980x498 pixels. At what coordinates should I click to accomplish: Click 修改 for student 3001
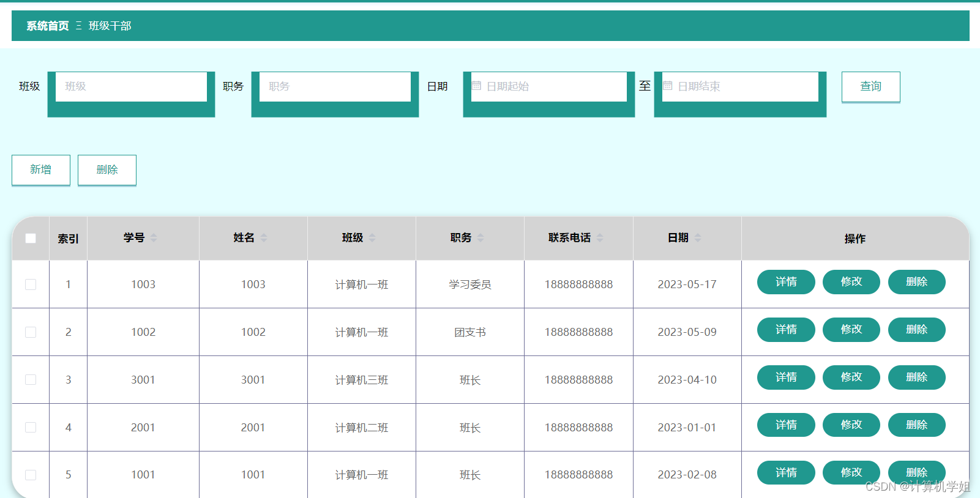tap(851, 377)
